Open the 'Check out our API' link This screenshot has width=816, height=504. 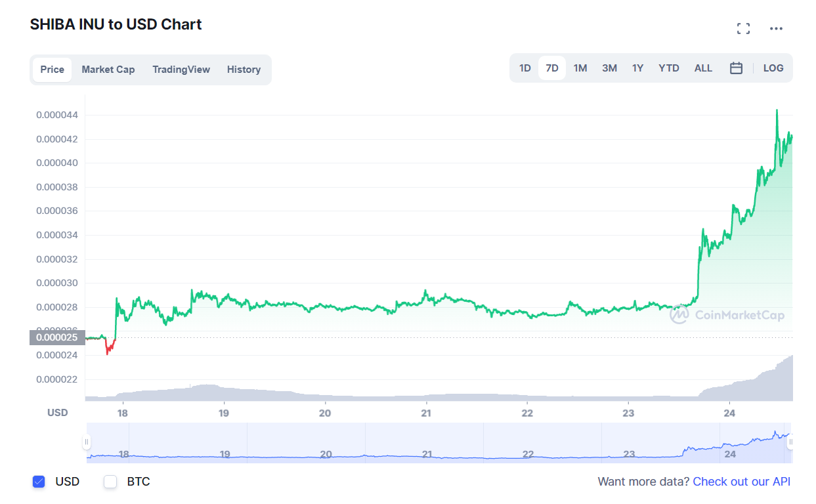click(x=742, y=482)
